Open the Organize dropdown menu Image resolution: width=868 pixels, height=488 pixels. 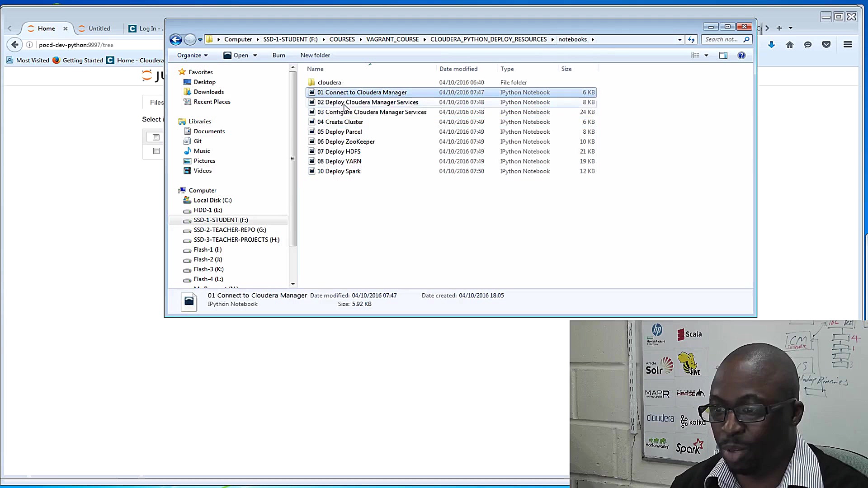[x=193, y=56]
